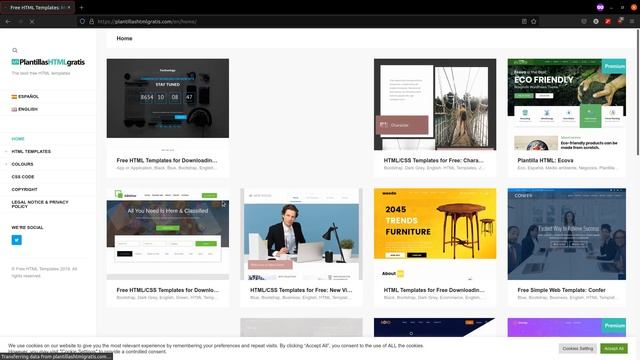Open the PlantillasHTMLgratis logo

[48, 62]
